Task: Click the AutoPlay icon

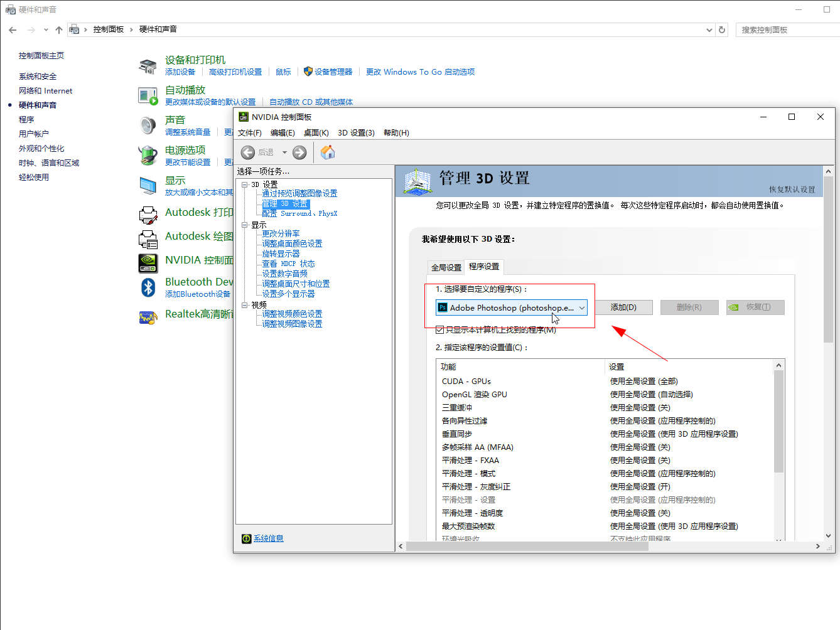Action: [x=148, y=96]
